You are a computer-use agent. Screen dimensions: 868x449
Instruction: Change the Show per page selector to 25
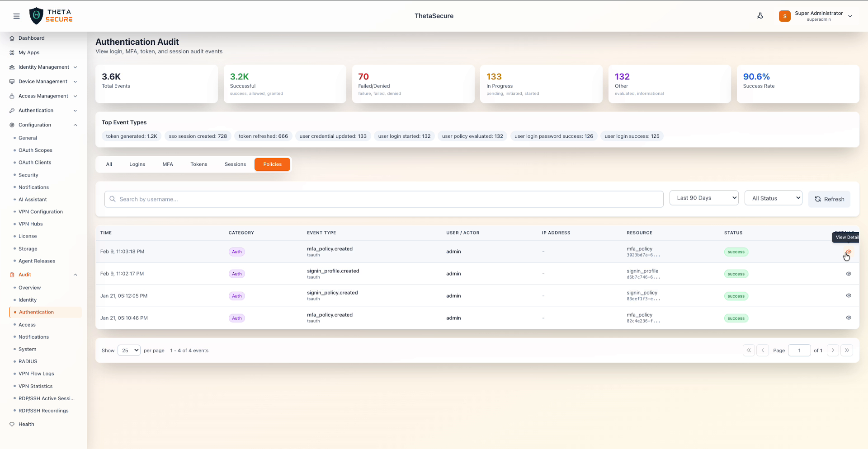coord(129,350)
